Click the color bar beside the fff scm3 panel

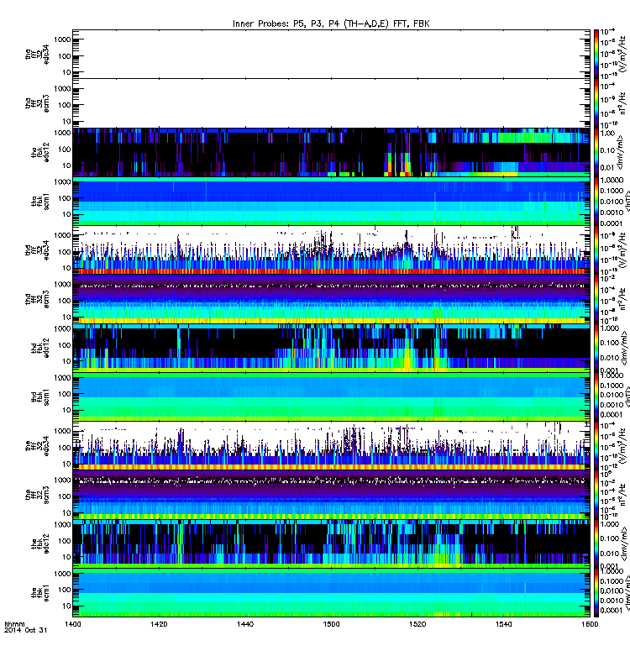[x=596, y=496]
